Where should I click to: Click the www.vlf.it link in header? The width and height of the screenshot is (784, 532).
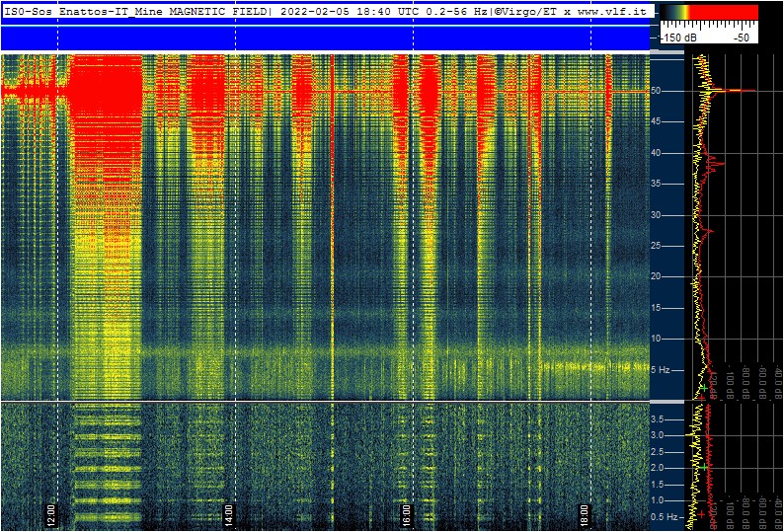tap(610, 13)
